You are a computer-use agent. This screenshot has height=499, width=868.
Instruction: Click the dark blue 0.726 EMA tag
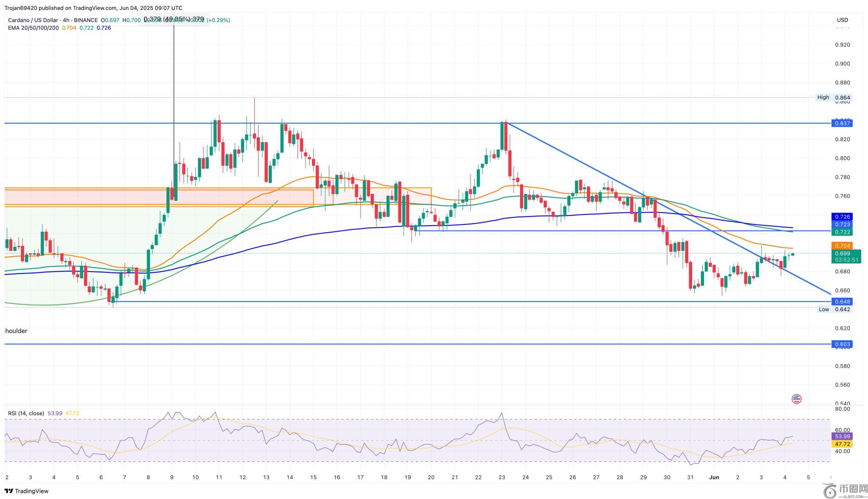[x=842, y=217]
